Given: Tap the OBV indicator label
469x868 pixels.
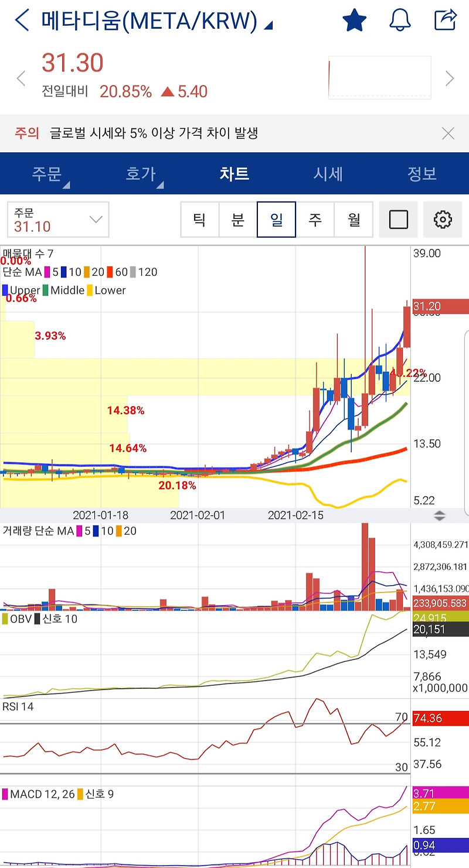Looking at the screenshot, I should 22,618.
